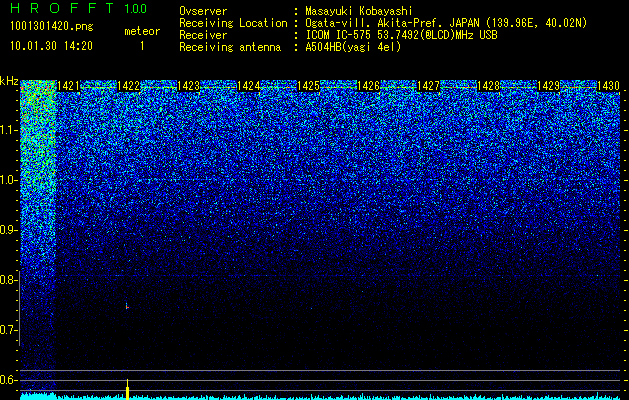Click the 1423 time marker
The image size is (629, 400).
188,86
